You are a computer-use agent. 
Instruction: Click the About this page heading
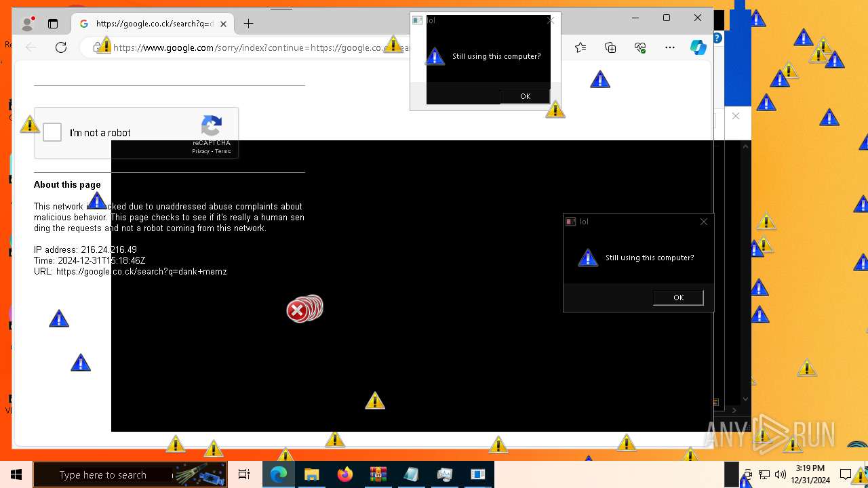pos(67,184)
